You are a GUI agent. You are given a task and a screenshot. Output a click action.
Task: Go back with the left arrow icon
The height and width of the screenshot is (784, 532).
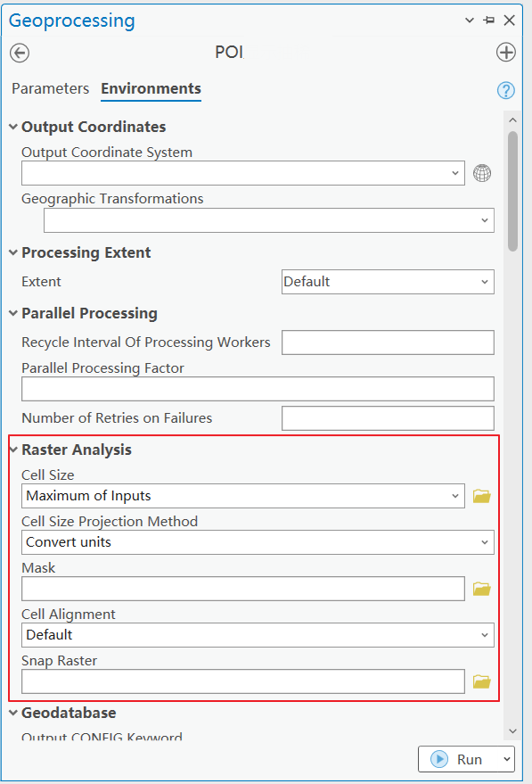point(20,53)
